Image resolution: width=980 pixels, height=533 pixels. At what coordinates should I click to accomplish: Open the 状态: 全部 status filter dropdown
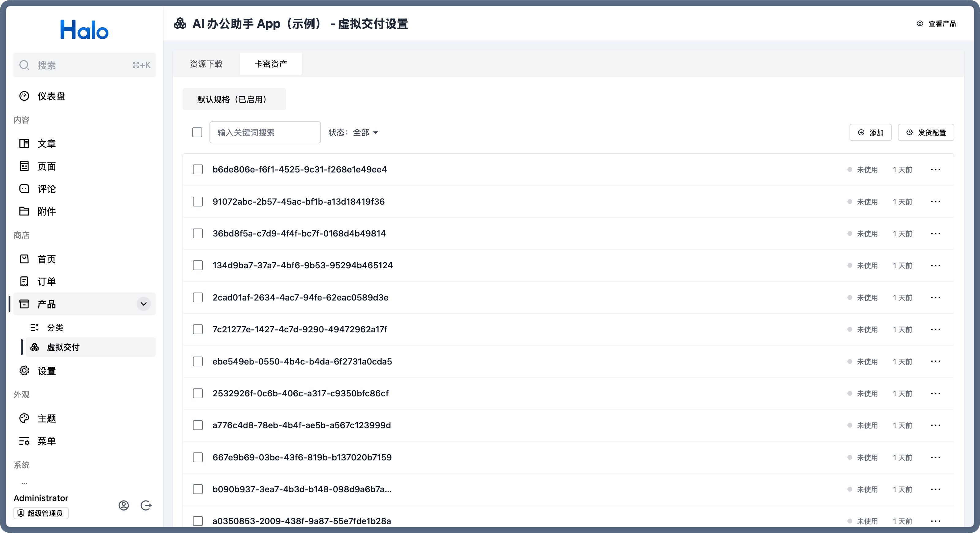(x=353, y=132)
